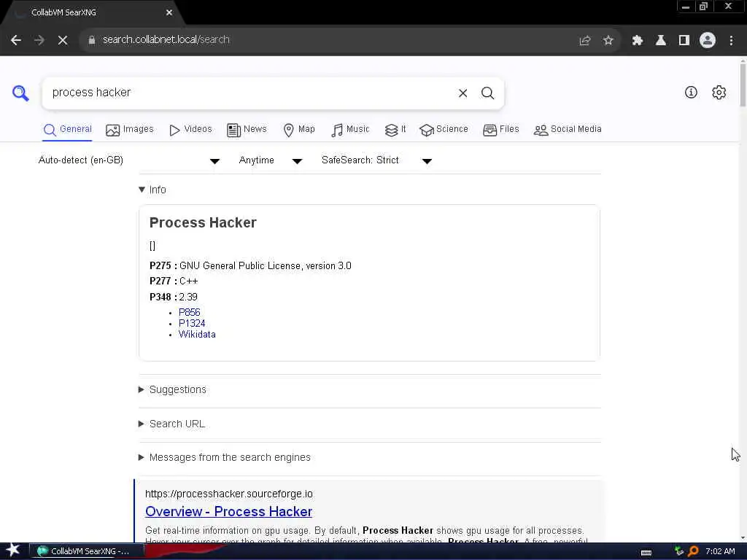The image size is (747, 560).
Task: Switch to It category
Action: coord(395,130)
